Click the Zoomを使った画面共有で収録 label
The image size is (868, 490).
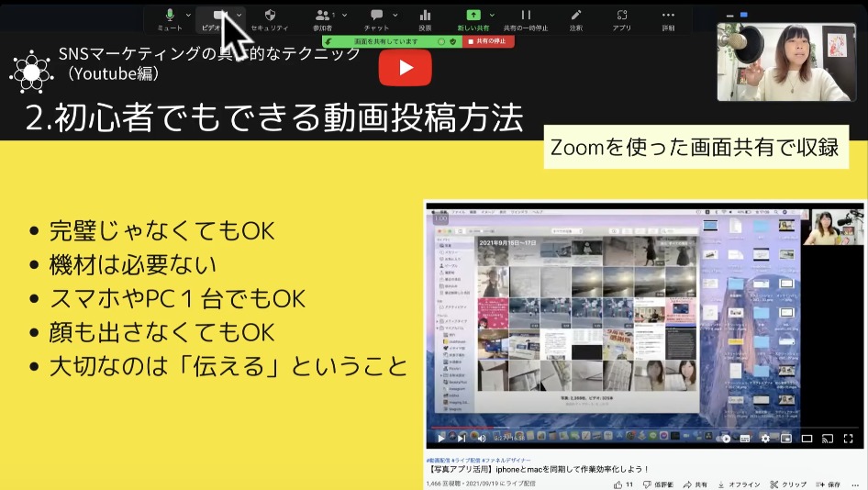click(696, 148)
